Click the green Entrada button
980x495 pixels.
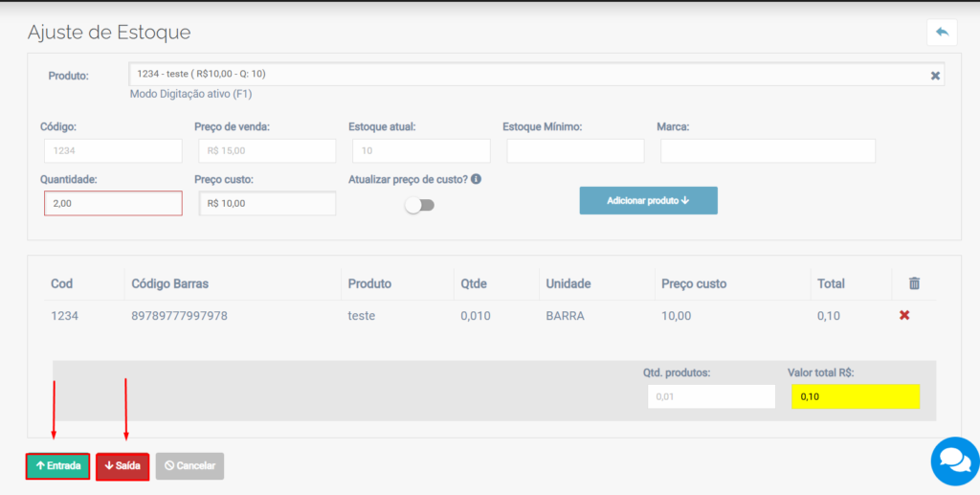tap(57, 466)
